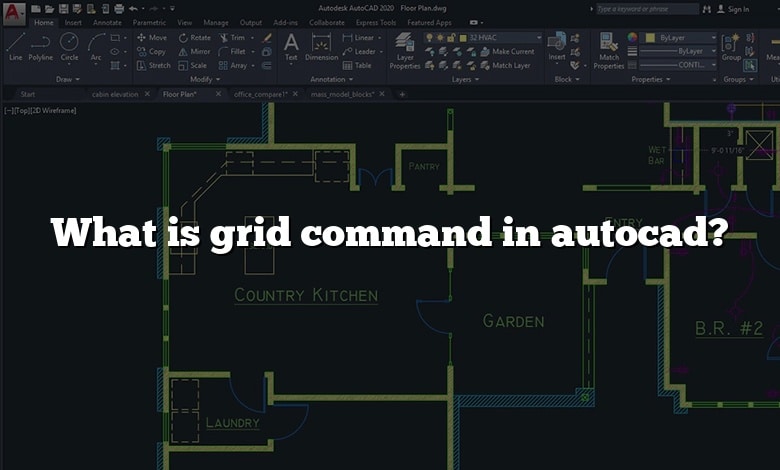Viewport: 780px width, 470px height.
Task: Expand the Block panel
Action: pyautogui.click(x=567, y=79)
